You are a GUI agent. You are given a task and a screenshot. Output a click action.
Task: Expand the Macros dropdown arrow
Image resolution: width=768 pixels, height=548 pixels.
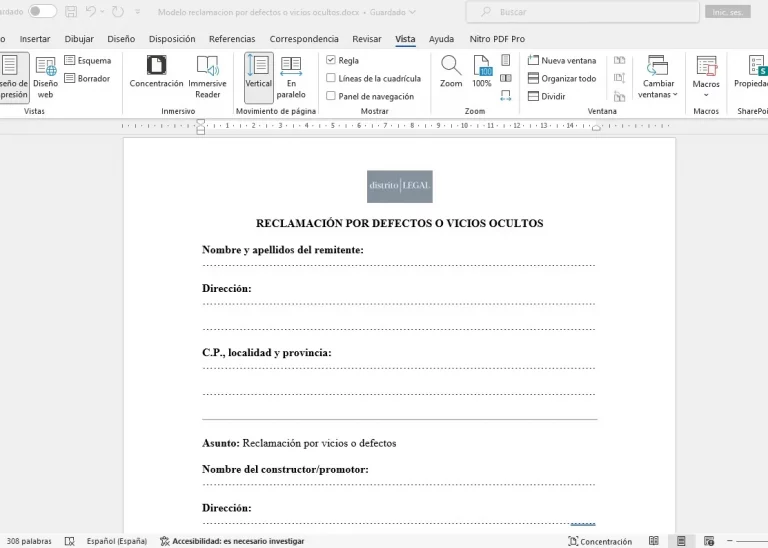(x=706, y=95)
